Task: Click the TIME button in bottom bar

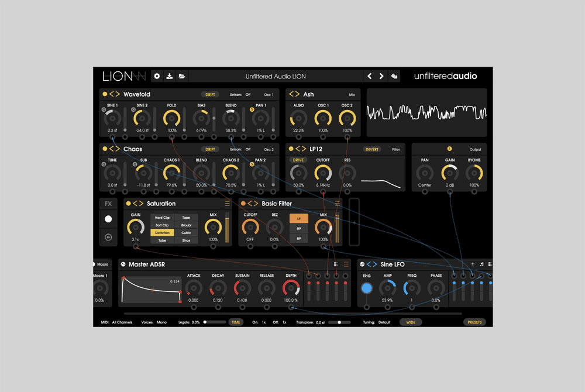Action: [236, 322]
